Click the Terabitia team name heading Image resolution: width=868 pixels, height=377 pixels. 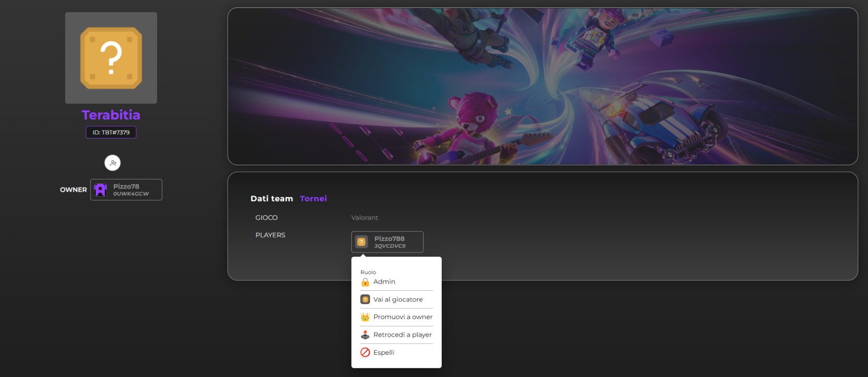(x=111, y=115)
